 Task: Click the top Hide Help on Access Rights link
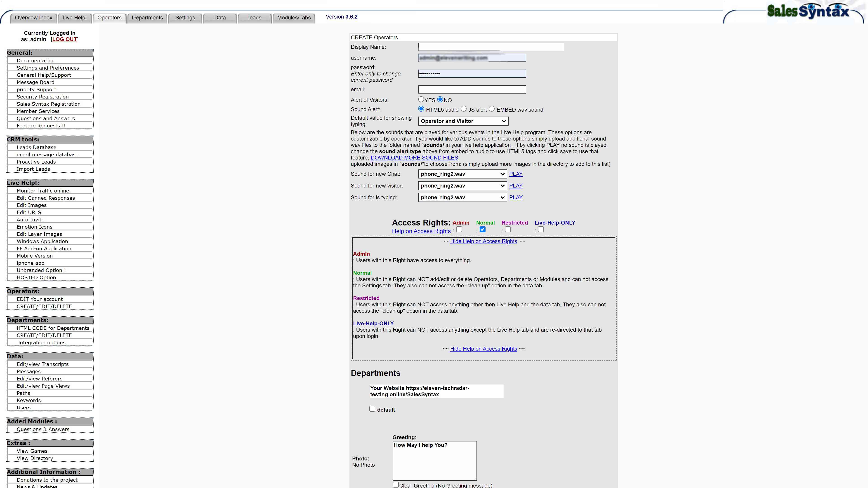483,241
